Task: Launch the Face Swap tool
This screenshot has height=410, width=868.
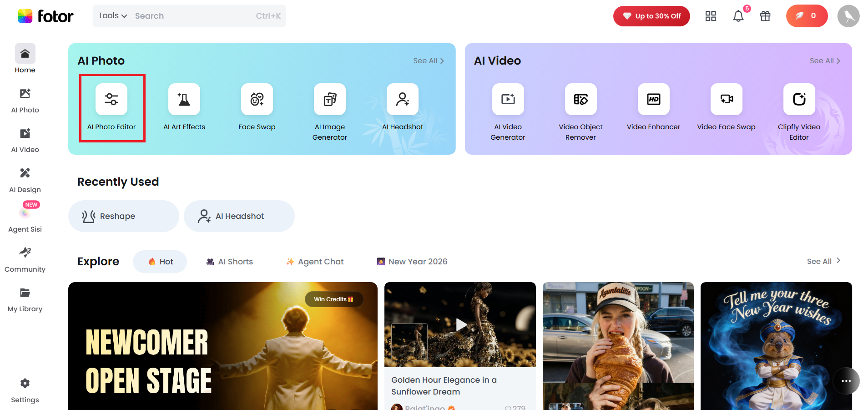Action: (x=257, y=108)
